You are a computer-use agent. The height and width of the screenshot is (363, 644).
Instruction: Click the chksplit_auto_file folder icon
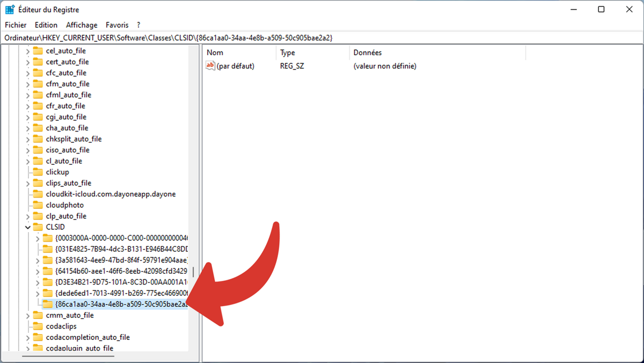click(x=38, y=139)
